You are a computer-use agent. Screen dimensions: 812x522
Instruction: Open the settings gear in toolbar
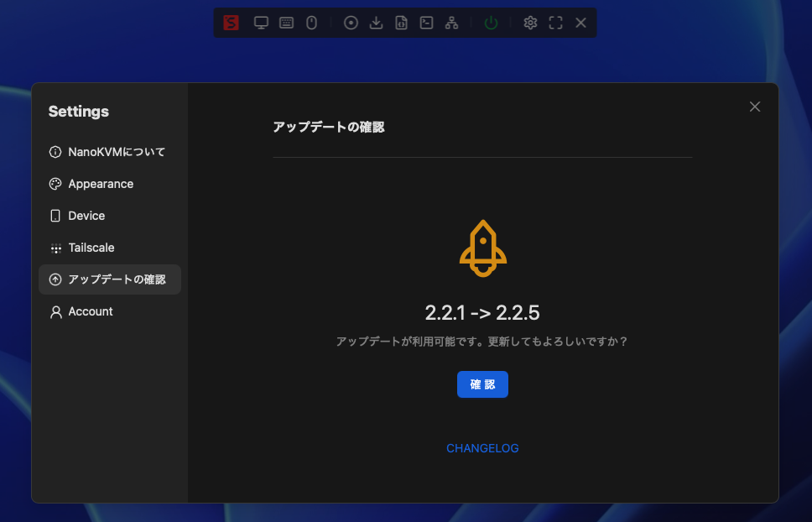(x=530, y=23)
